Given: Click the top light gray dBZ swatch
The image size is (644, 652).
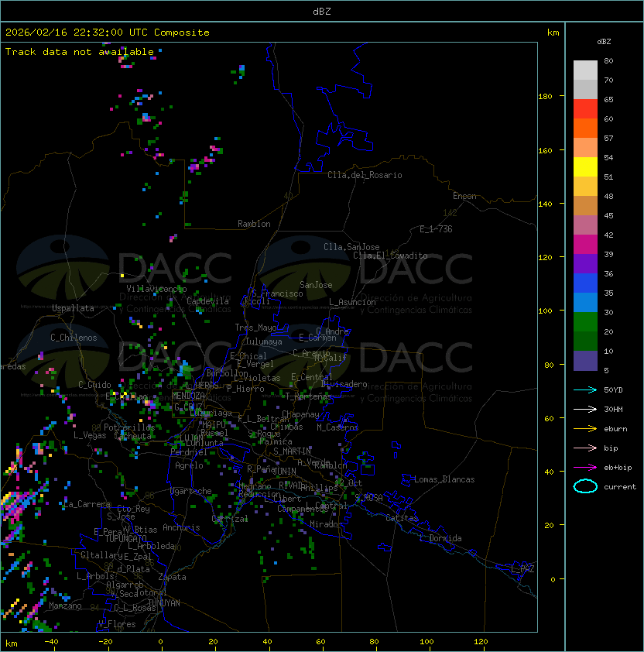Looking at the screenshot, I should point(585,70).
